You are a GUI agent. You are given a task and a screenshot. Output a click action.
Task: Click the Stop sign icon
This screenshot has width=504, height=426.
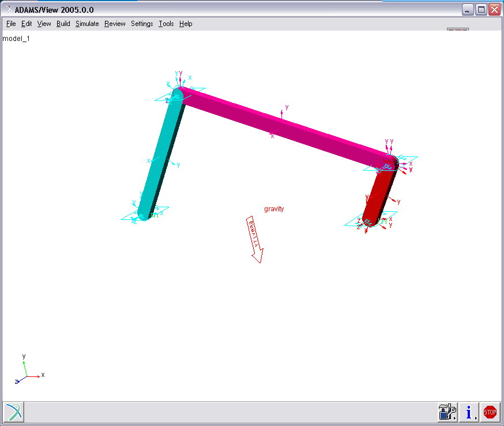click(x=490, y=412)
